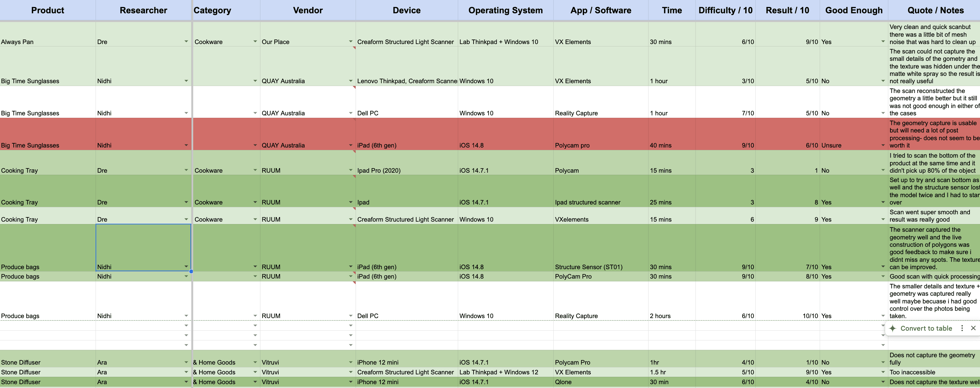Click the Unsure cell in Good Enough column
The width and height of the screenshot is (980, 388).
click(854, 134)
